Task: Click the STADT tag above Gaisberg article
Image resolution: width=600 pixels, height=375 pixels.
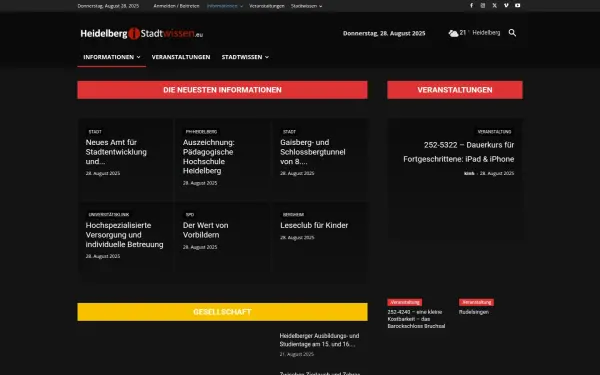Action: tap(289, 132)
